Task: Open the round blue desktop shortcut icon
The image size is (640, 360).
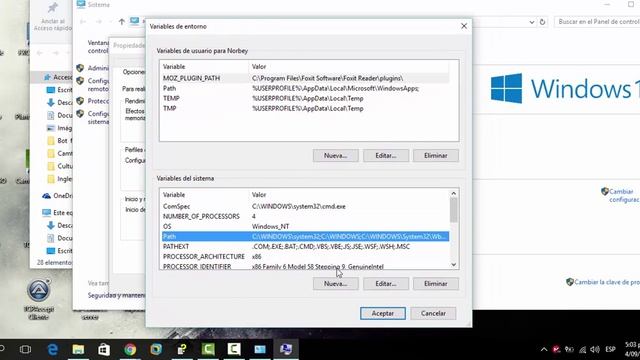Action: 39,291
